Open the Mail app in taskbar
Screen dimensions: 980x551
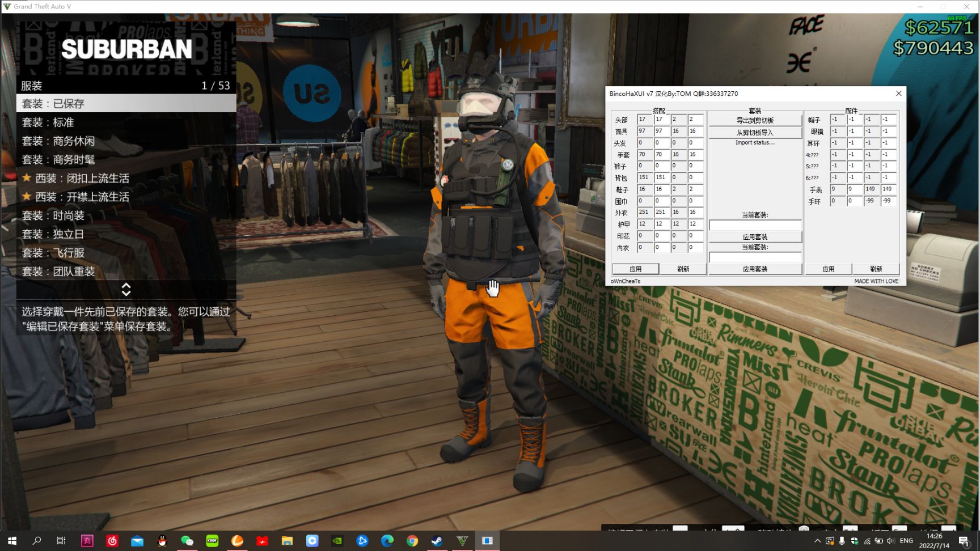[137, 541]
